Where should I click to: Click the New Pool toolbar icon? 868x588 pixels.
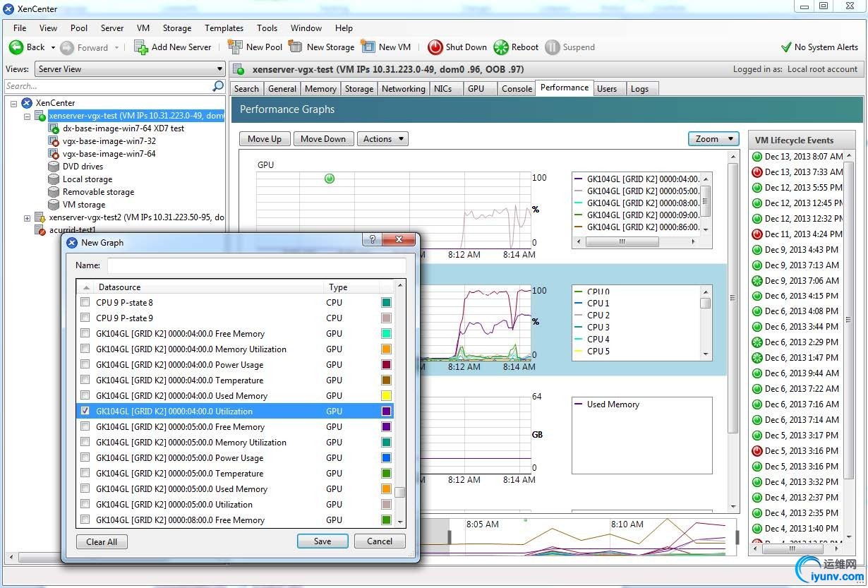235,47
